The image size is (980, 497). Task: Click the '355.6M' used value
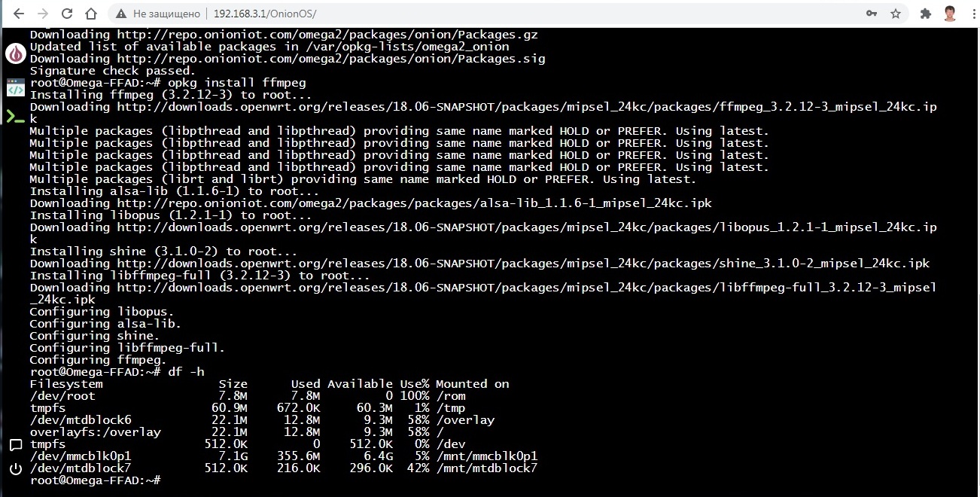299,456
